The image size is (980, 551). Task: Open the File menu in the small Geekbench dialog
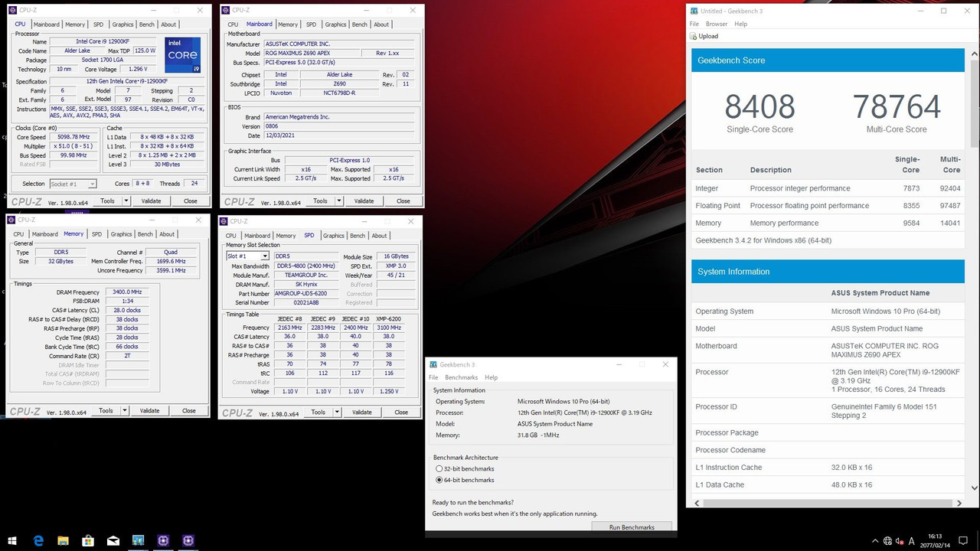tap(433, 377)
